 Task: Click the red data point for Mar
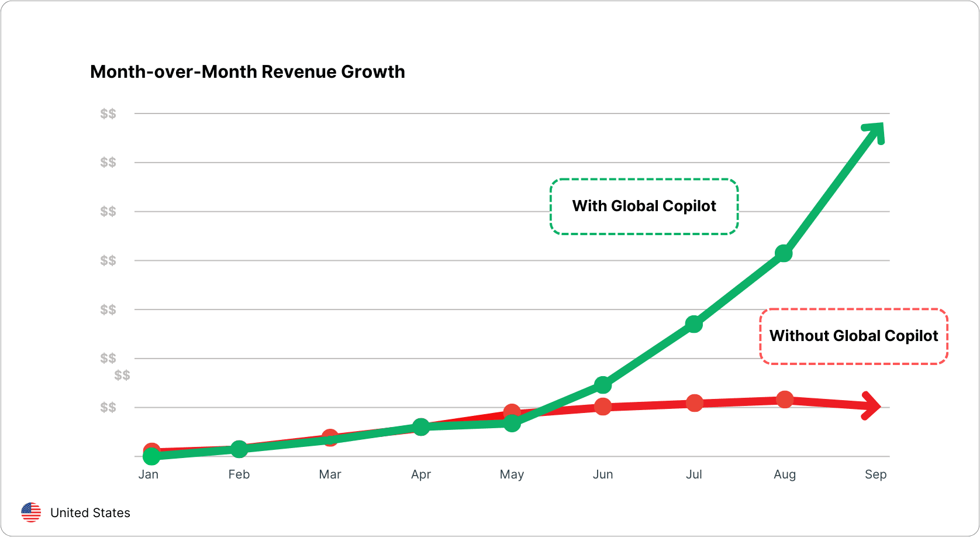point(330,438)
